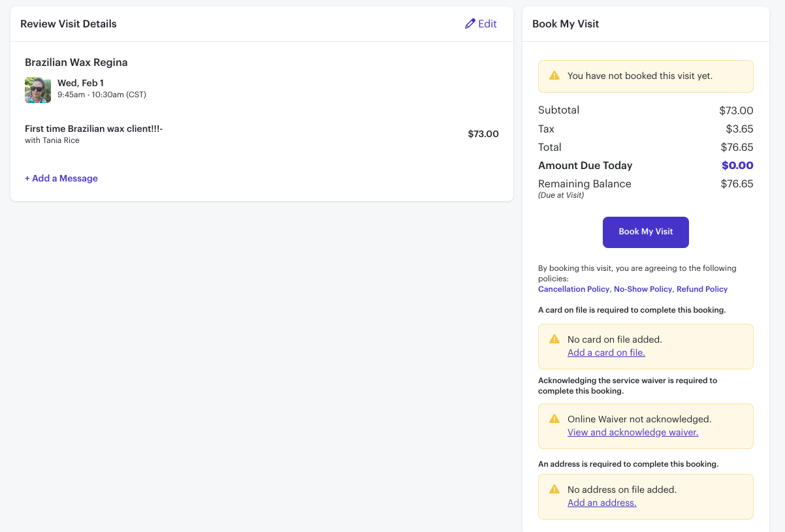Click the Remaining Balance label
This screenshot has height=532, width=785.
pyautogui.click(x=585, y=184)
